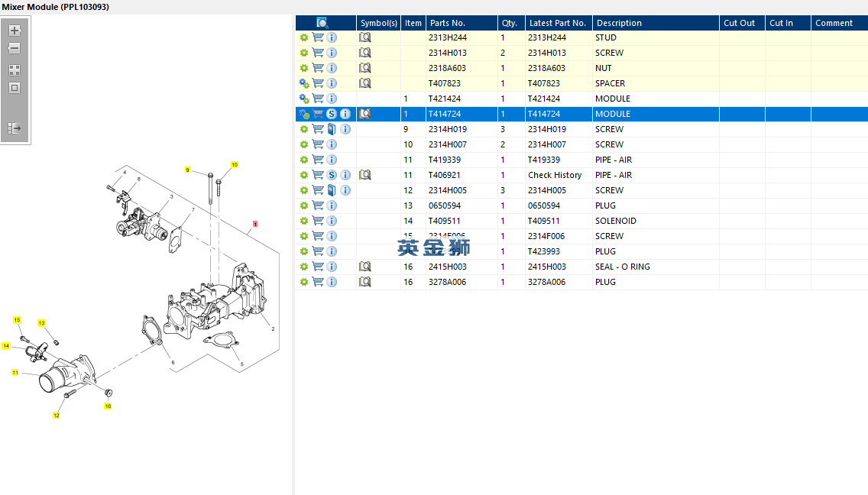Zoom out of the diagram with minus button
868x495 pixels.
pos(15,48)
